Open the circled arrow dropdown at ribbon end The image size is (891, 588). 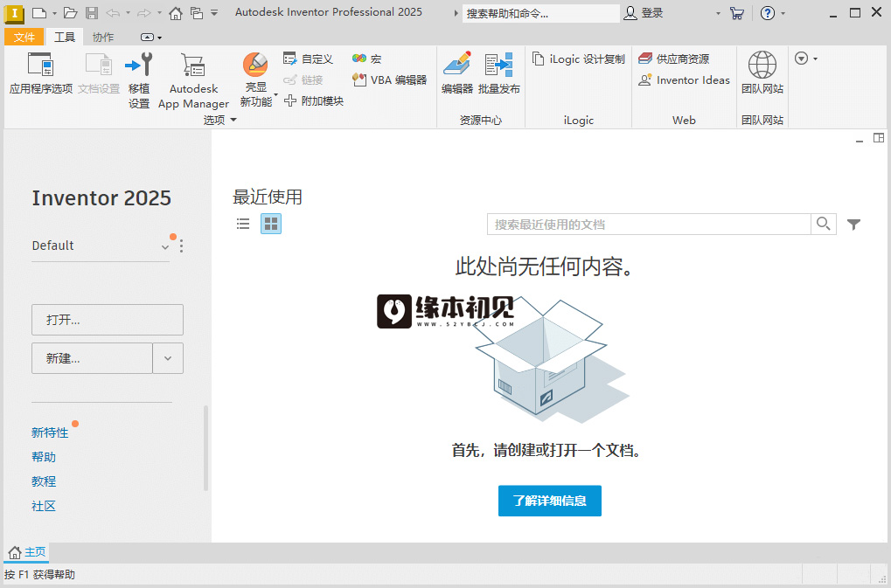point(806,59)
